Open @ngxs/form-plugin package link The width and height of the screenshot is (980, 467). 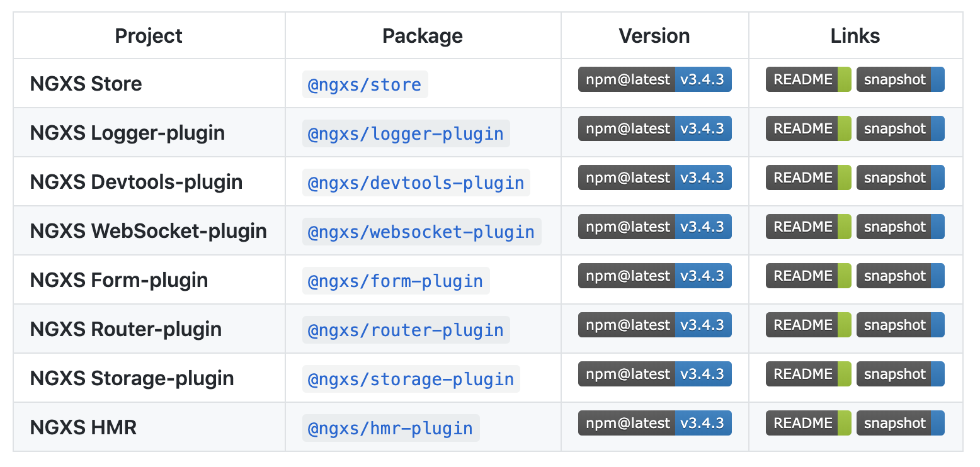click(396, 281)
